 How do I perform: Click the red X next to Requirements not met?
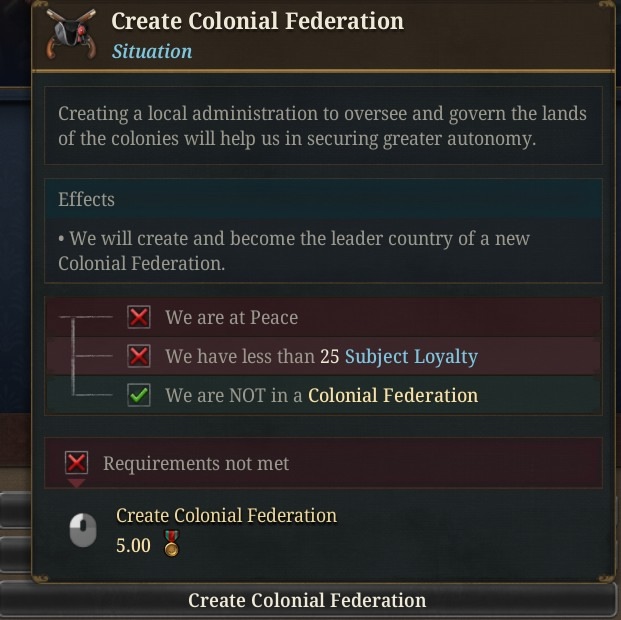76,463
